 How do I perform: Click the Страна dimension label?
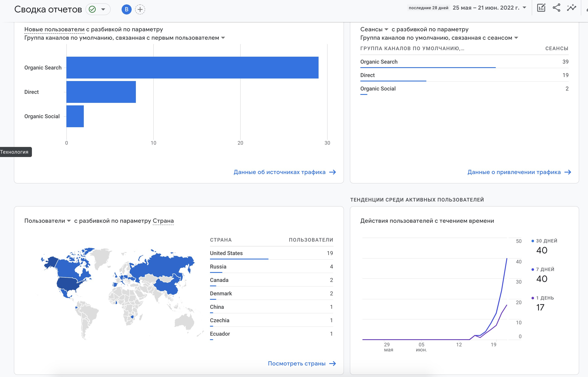point(163,221)
